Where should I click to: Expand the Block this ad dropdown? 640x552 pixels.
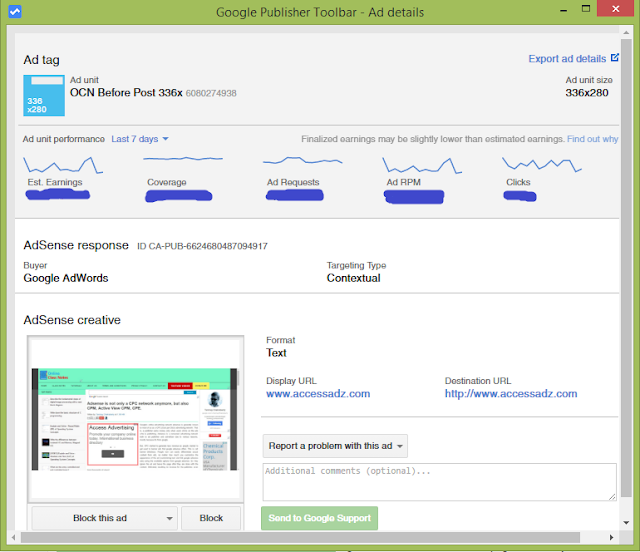[x=104, y=518]
